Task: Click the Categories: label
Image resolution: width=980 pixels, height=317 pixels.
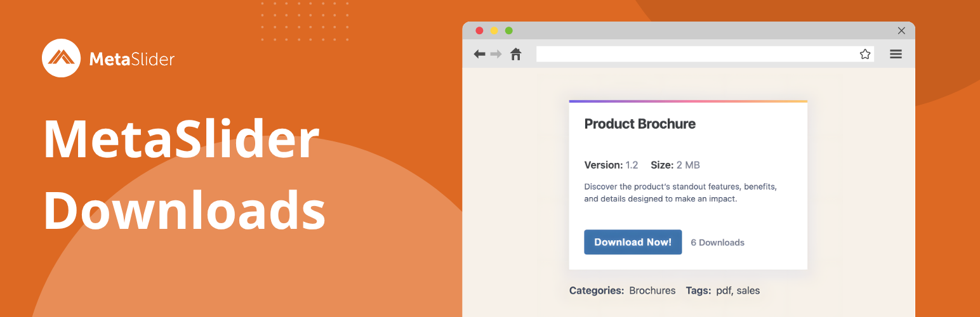Action: click(x=597, y=291)
